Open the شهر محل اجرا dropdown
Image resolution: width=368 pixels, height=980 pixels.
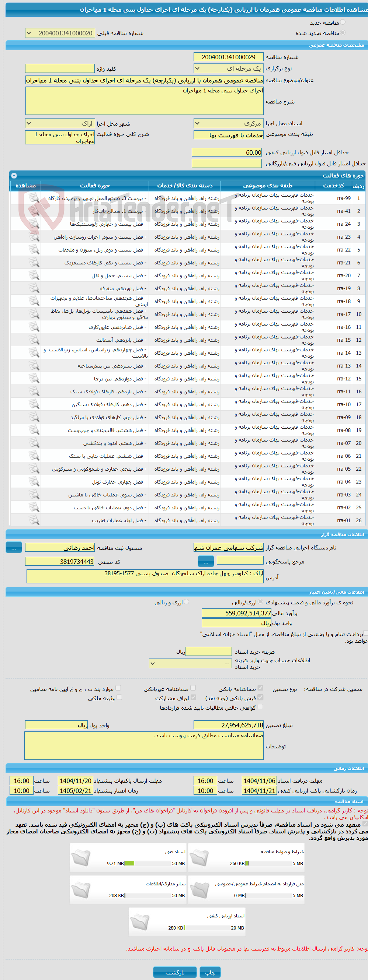[x=60, y=123]
